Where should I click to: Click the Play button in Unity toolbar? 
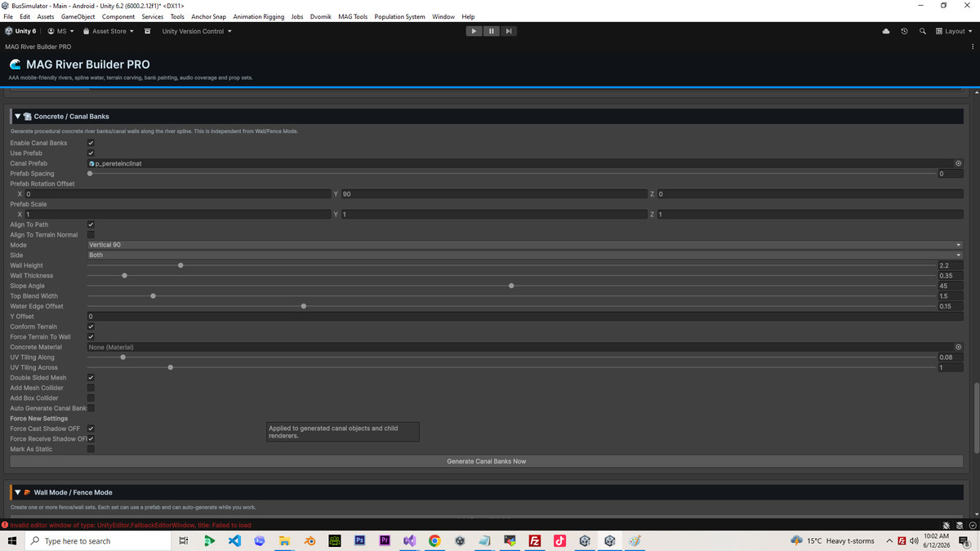tap(474, 31)
